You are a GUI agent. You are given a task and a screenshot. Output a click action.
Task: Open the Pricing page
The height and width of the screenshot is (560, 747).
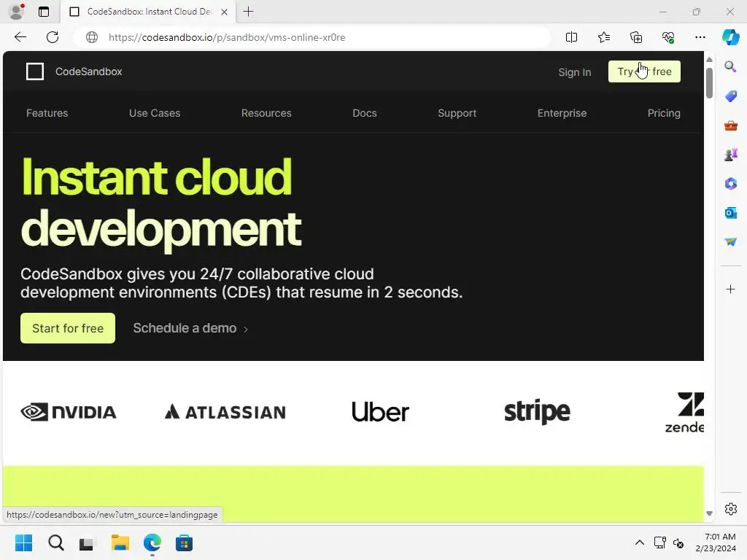click(664, 113)
